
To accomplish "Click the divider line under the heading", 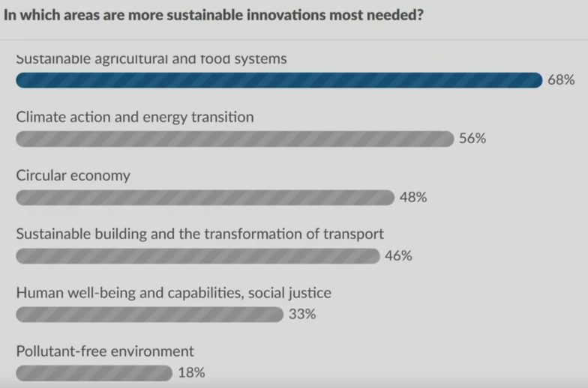I will (294, 40).
